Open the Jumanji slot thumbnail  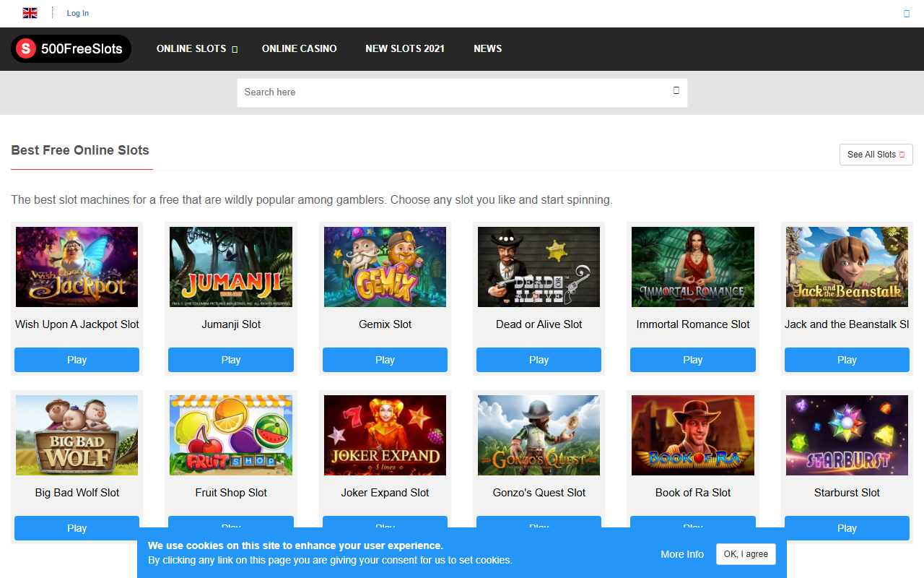pos(231,267)
